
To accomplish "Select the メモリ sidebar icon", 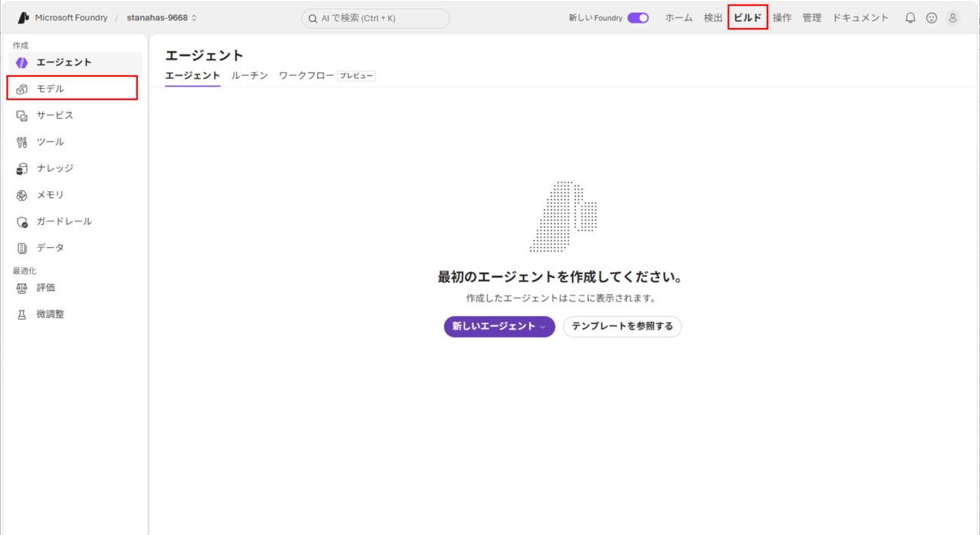I will [22, 194].
